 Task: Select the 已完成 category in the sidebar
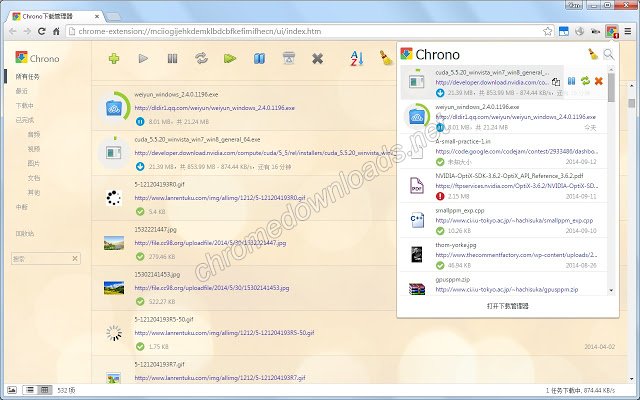[x=24, y=120]
